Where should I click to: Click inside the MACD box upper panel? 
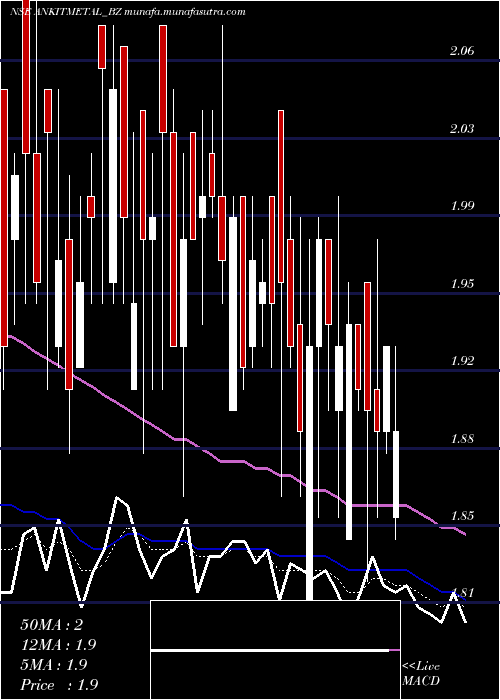(x=275, y=625)
